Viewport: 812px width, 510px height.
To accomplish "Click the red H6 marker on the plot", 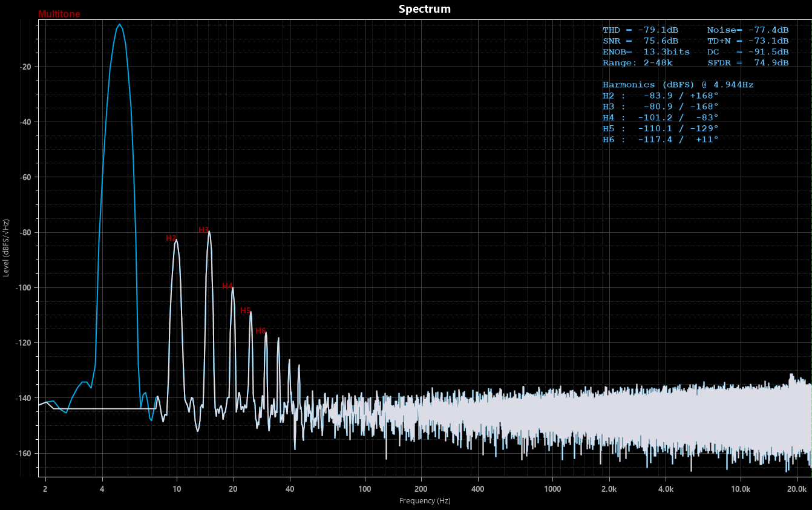I will (x=261, y=331).
